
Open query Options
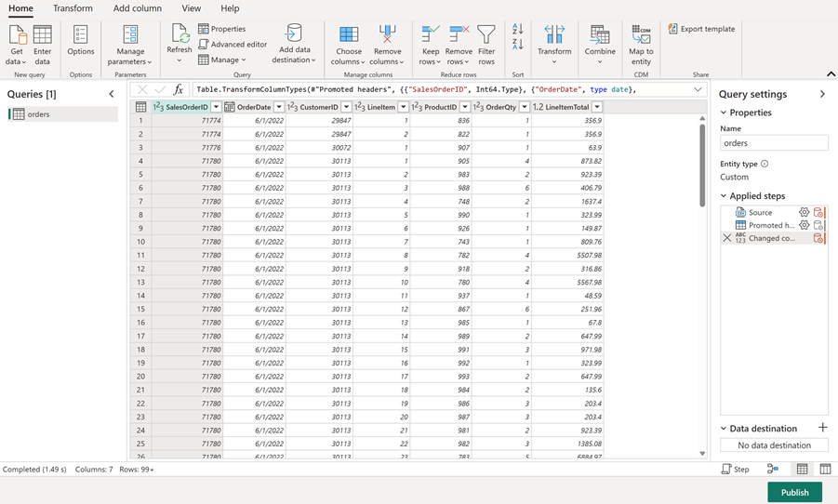coord(81,41)
